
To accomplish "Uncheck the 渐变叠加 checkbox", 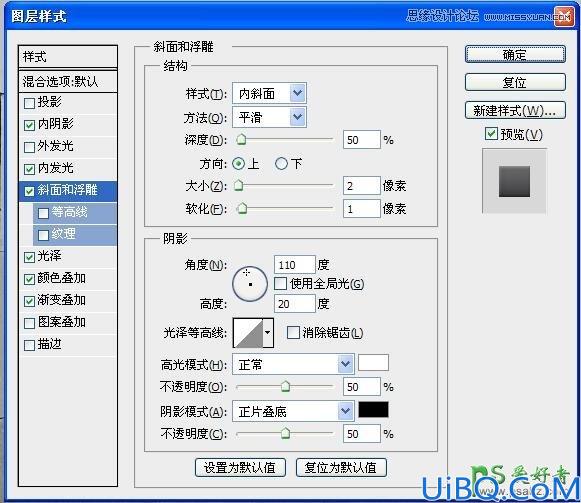I will click(x=29, y=301).
